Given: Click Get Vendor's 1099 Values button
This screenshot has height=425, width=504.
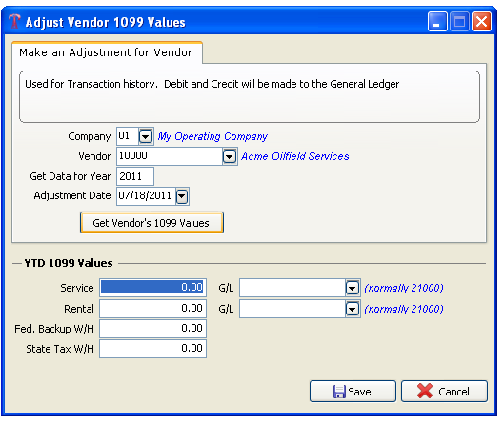Looking at the screenshot, I should 151,222.
